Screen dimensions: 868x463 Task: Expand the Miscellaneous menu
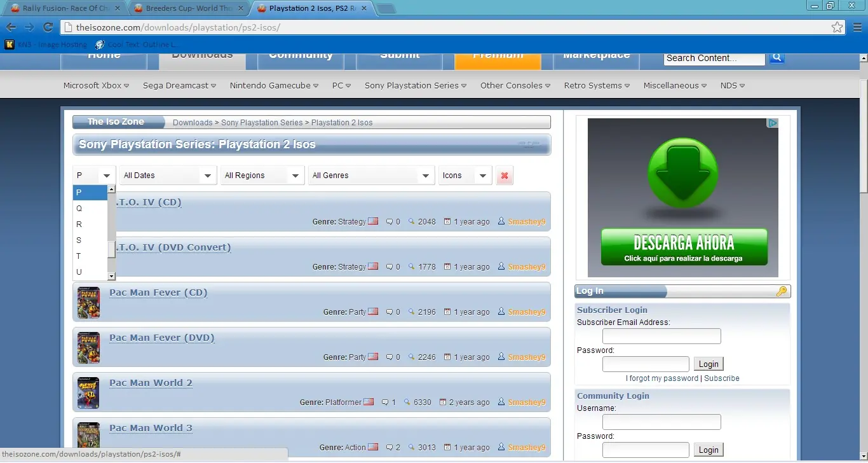(x=675, y=85)
